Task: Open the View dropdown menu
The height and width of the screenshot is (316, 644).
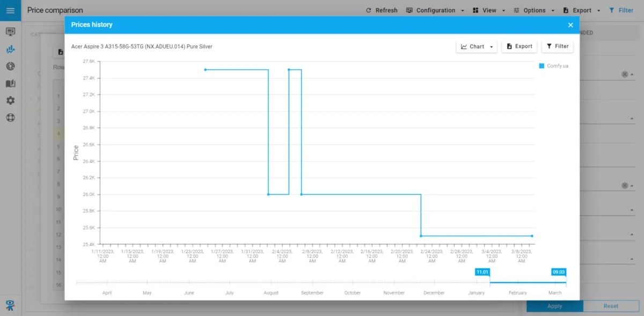Action: [x=489, y=10]
